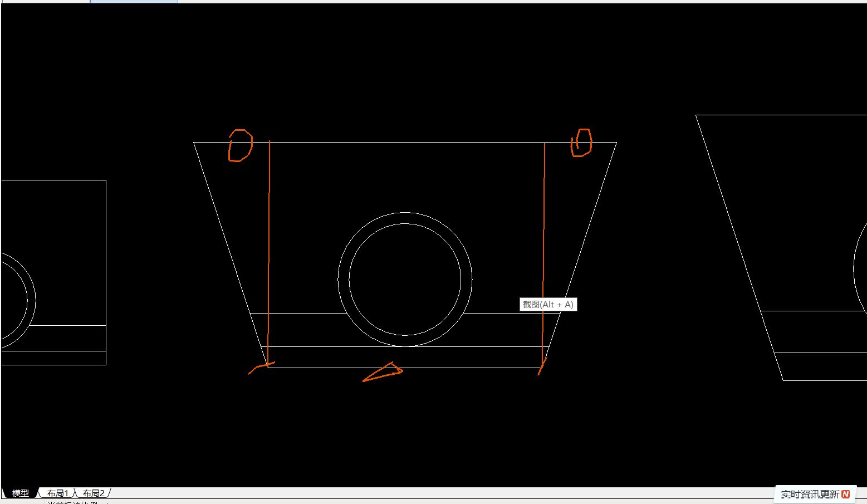Open the 布局2 layout tab
867x504 pixels.
coord(94,493)
